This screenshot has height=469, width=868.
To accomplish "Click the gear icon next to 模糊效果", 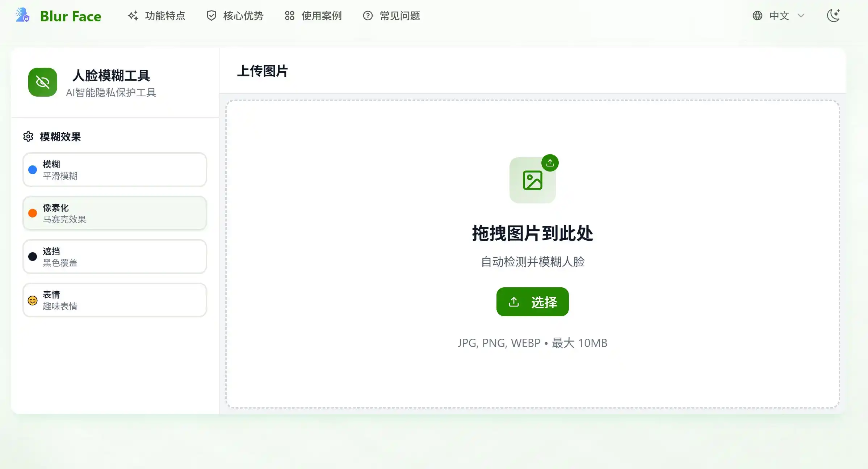I will [28, 136].
